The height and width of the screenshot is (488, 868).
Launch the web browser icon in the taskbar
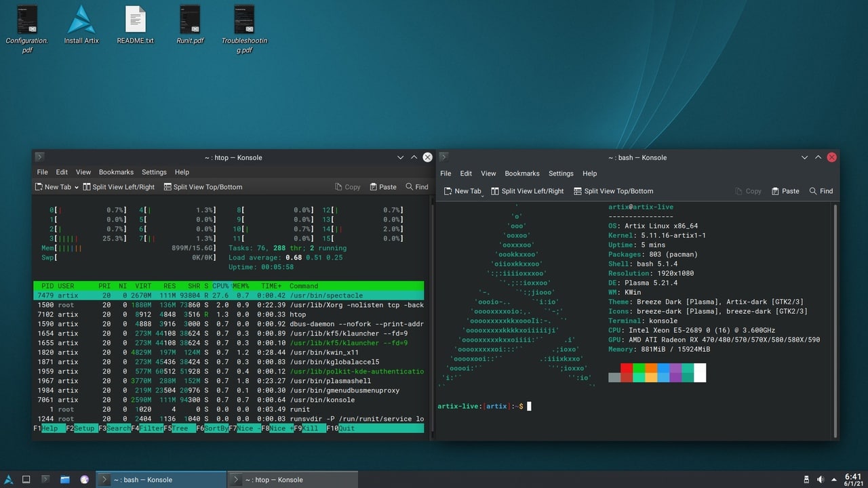pos(85,479)
